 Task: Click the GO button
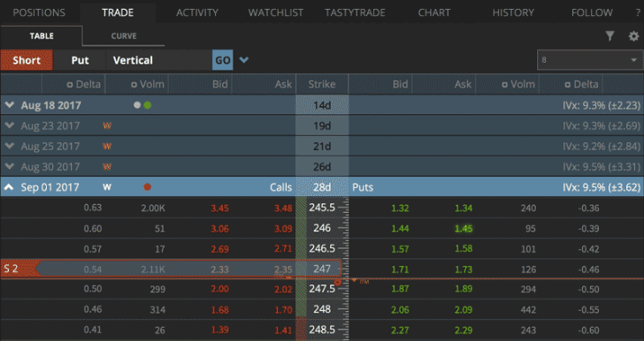click(x=223, y=60)
